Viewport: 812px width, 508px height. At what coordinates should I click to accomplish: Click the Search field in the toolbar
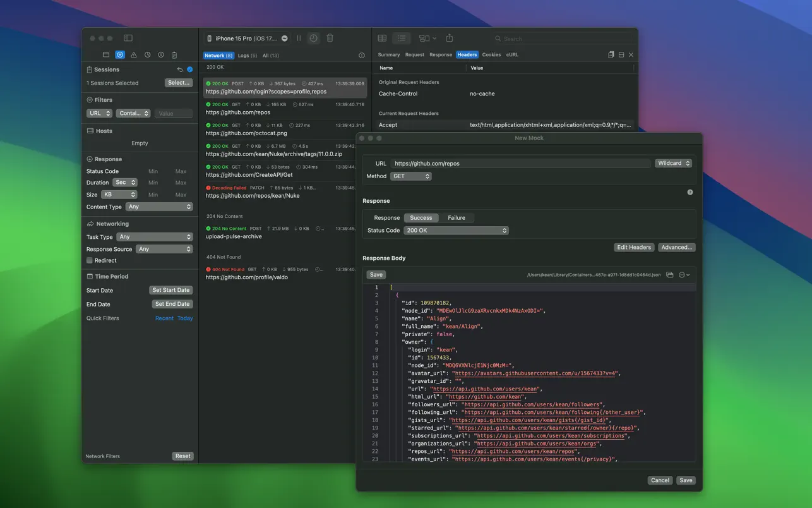coord(564,39)
